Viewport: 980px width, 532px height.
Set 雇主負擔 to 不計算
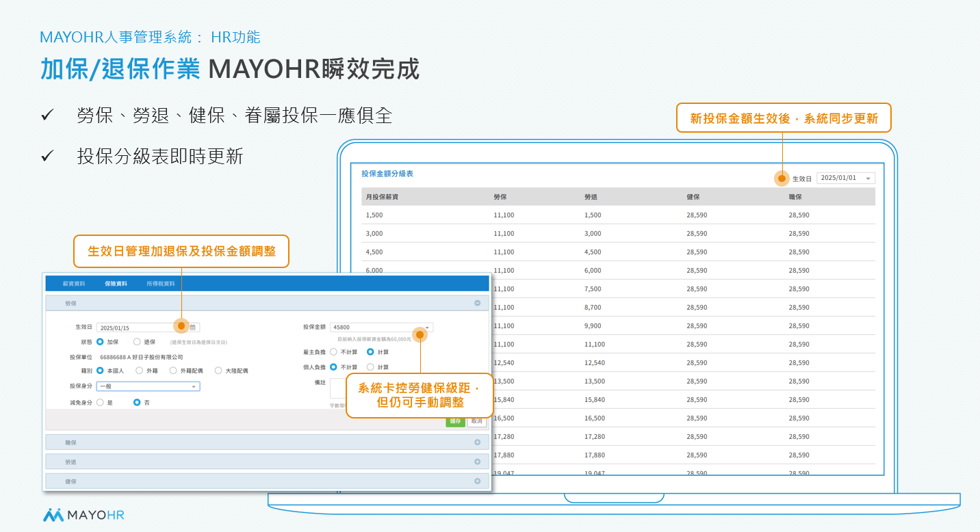tap(333, 352)
